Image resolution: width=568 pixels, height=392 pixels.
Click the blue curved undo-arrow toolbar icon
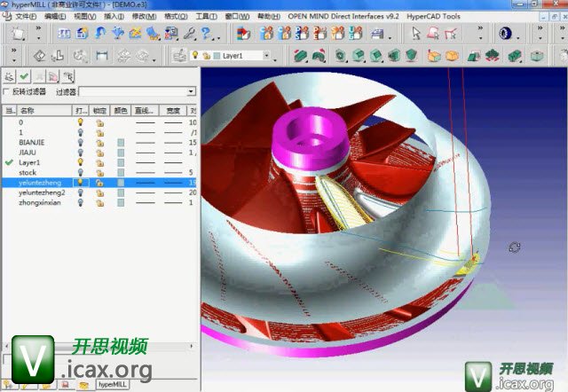click(100, 34)
